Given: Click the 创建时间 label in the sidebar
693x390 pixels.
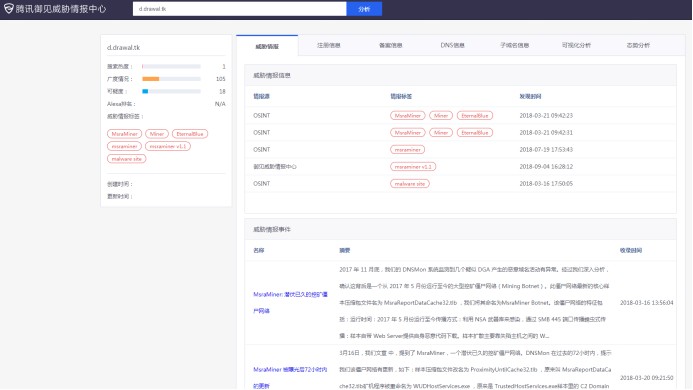Looking at the screenshot, I should click(x=120, y=184).
